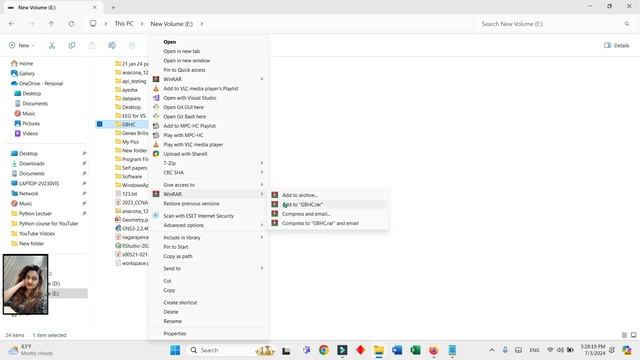Open Excel from the taskbar
The width and height of the screenshot is (640, 360).
click(x=415, y=350)
